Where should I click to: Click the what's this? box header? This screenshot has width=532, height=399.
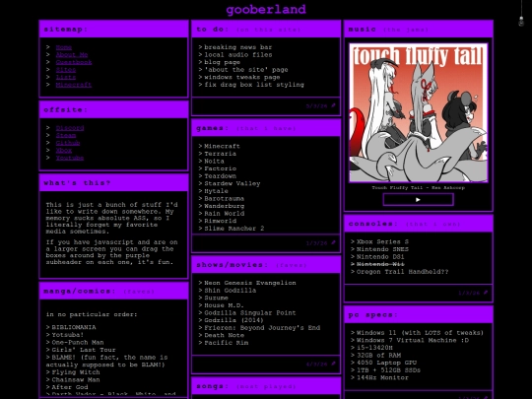pyautogui.click(x=113, y=183)
